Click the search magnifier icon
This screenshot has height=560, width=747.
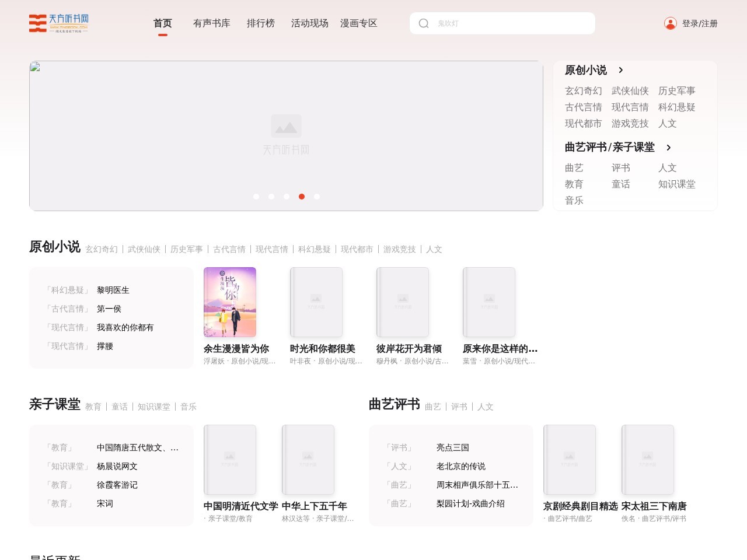tap(424, 23)
